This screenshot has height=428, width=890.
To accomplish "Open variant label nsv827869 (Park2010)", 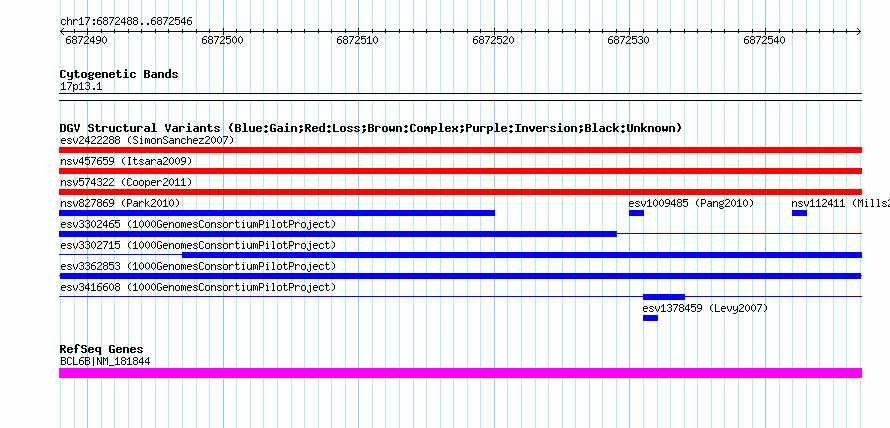I will pos(120,203).
